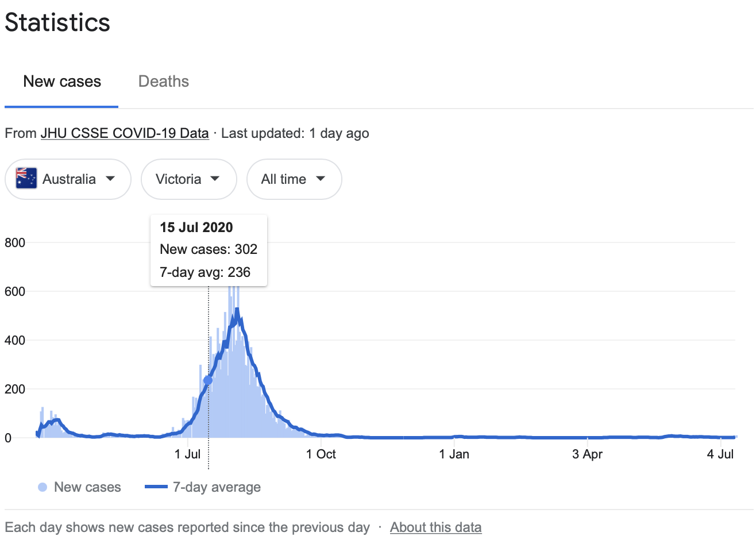Click the 1 Jul x-axis label
Screen dimensions: 756x540
(x=188, y=454)
